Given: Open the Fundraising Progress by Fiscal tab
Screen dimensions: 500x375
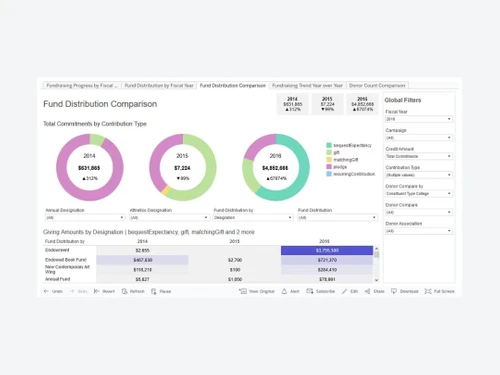Looking at the screenshot, I should pyautogui.click(x=82, y=86).
